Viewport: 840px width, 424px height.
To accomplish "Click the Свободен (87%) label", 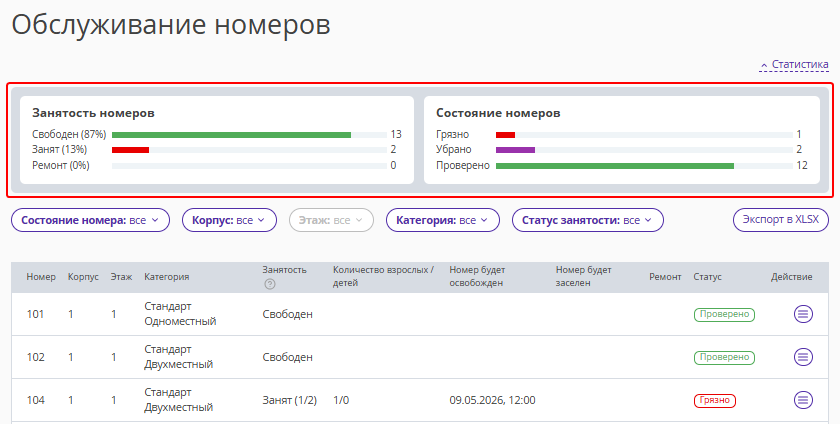I will [69, 135].
